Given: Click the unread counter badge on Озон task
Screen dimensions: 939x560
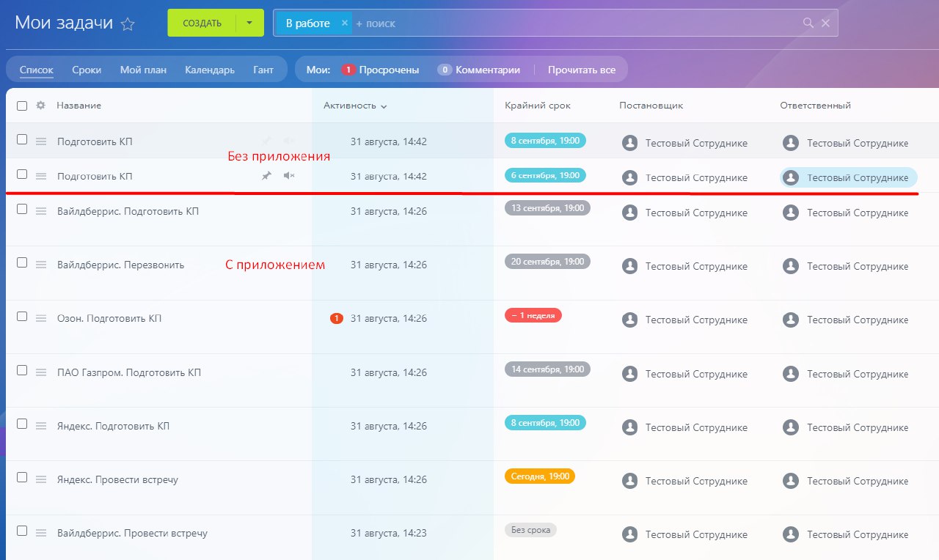Looking at the screenshot, I should 337,319.
